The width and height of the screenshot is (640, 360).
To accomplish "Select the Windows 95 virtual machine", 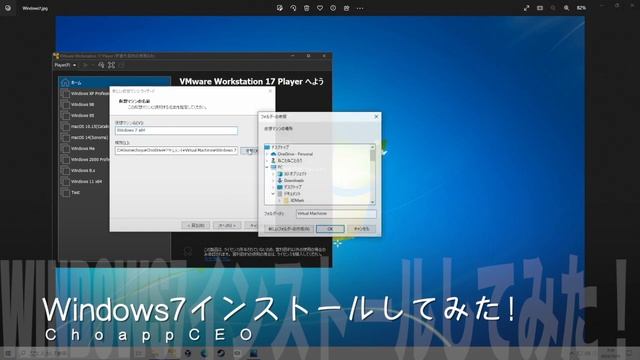I will pos(85,116).
